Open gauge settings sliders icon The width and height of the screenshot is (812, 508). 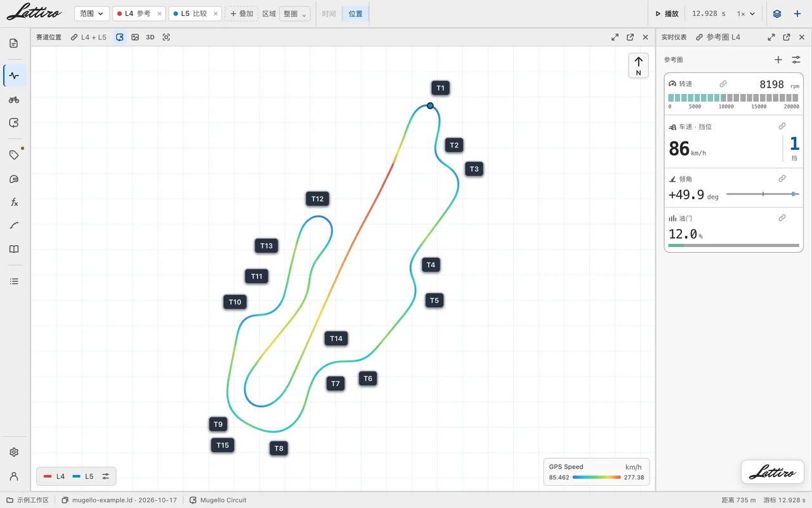[x=796, y=60]
